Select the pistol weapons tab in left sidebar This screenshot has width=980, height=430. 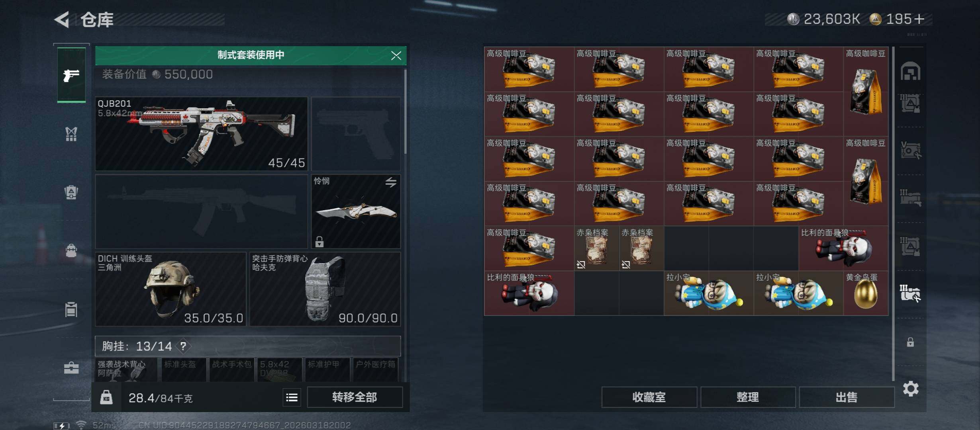[71, 75]
